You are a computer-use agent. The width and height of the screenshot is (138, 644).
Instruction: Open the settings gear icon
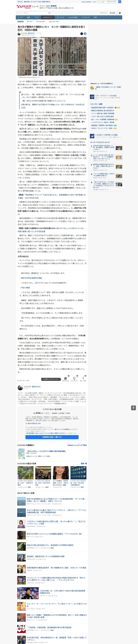(120, 13)
